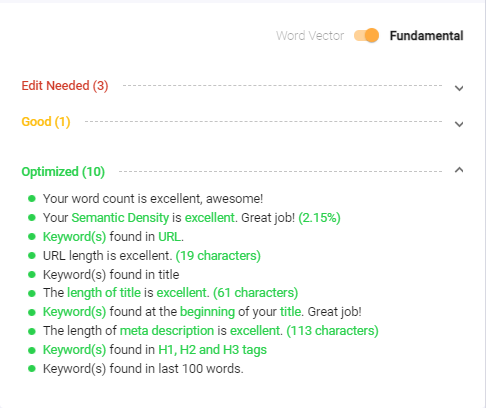Open the Semantic Density link

[120, 218]
